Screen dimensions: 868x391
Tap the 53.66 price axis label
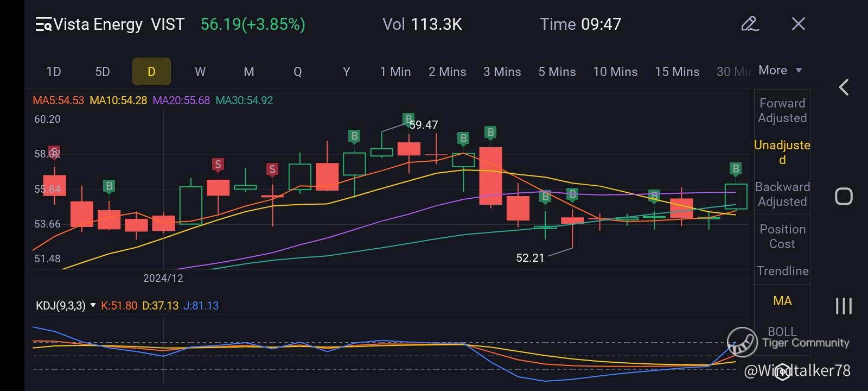point(48,224)
